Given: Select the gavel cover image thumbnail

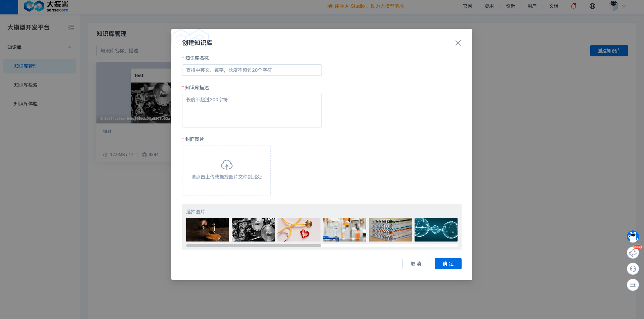Looking at the screenshot, I should click(x=208, y=230).
